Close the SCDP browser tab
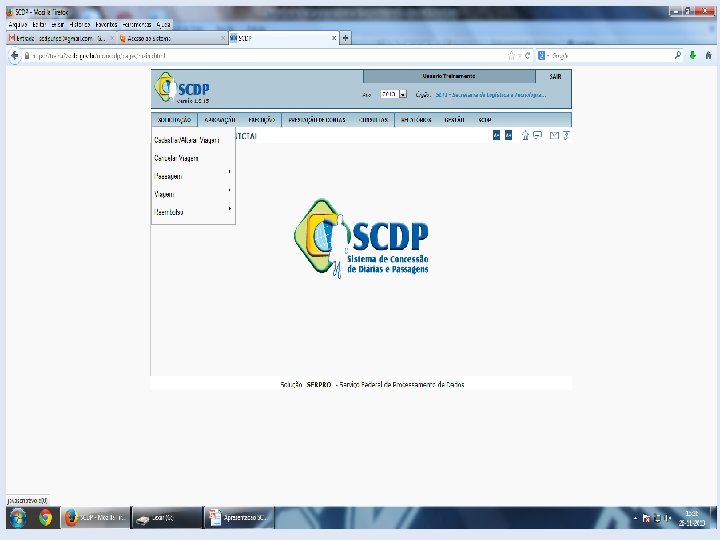 point(334,38)
